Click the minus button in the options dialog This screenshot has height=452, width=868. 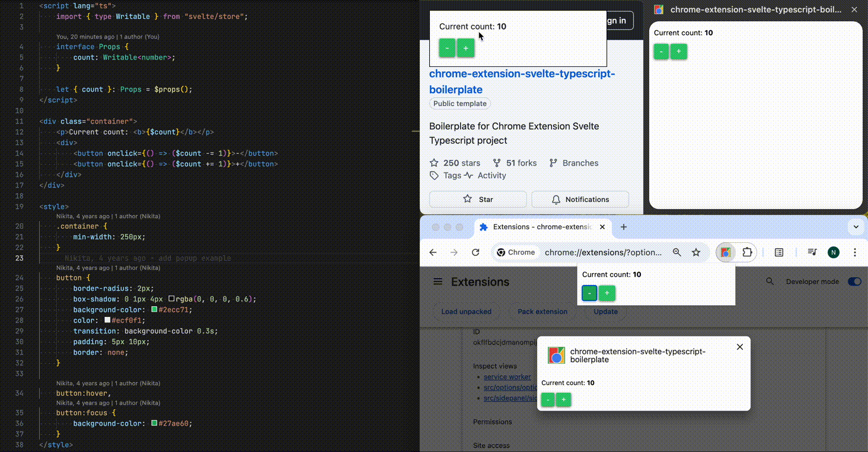tap(548, 400)
